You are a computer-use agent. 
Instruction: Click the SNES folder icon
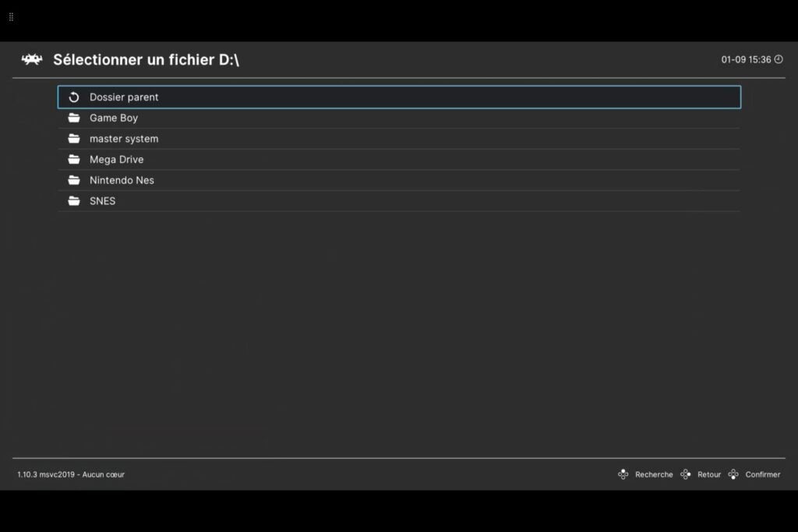click(74, 202)
